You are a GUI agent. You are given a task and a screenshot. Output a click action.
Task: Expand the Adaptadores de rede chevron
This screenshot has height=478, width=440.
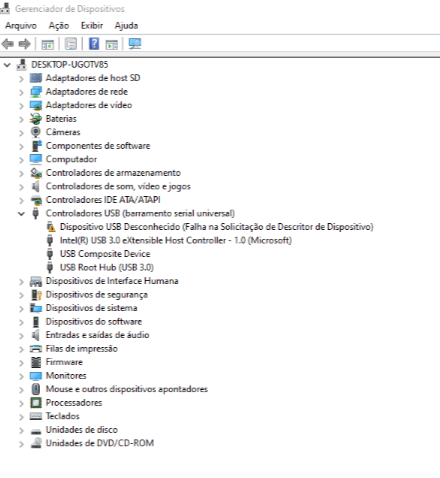point(21,92)
